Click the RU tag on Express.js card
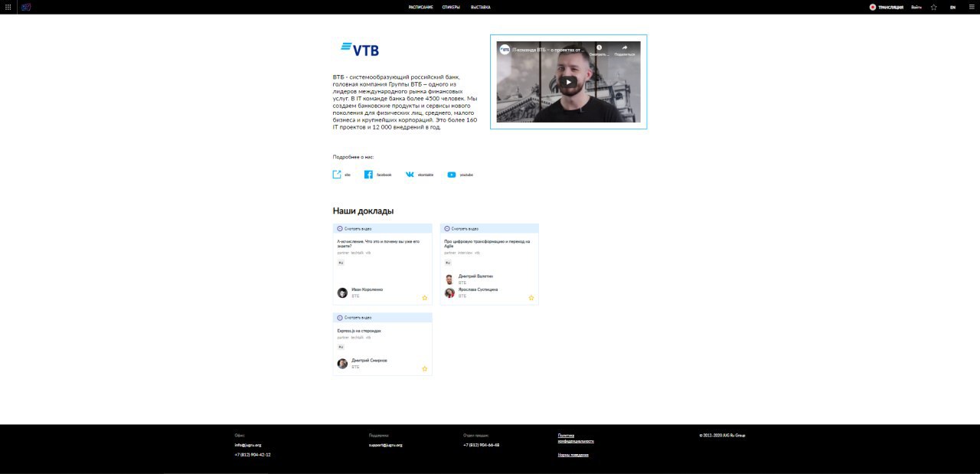 [341, 347]
